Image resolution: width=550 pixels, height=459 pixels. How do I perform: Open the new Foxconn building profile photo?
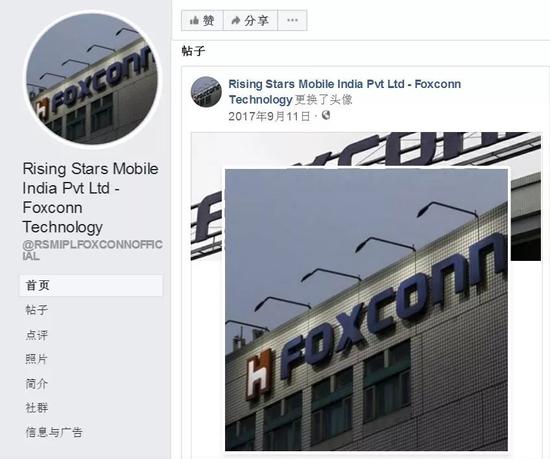(x=366, y=310)
